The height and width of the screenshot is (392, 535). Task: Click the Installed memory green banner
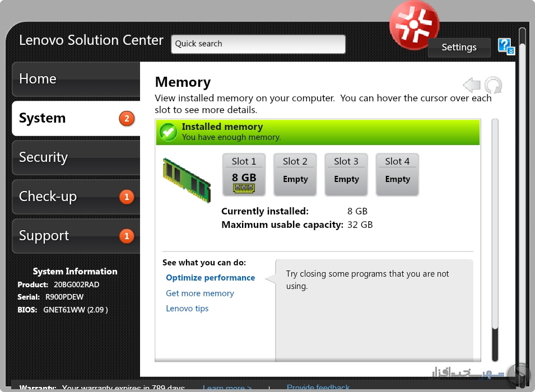point(318,132)
